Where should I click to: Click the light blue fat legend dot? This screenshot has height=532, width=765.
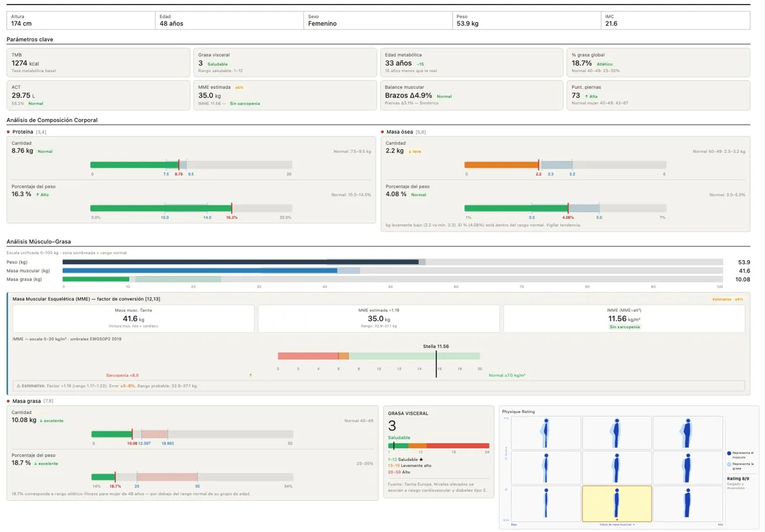[730, 465]
